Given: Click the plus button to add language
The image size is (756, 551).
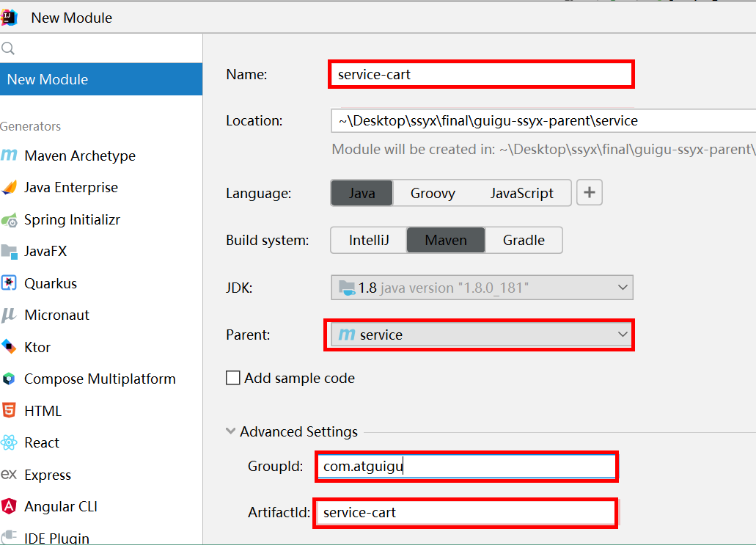Looking at the screenshot, I should 590,194.
